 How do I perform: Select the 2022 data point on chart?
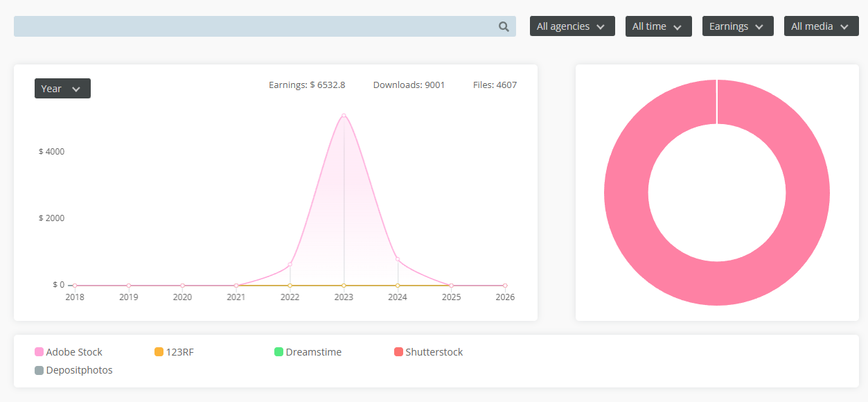pyautogui.click(x=290, y=264)
